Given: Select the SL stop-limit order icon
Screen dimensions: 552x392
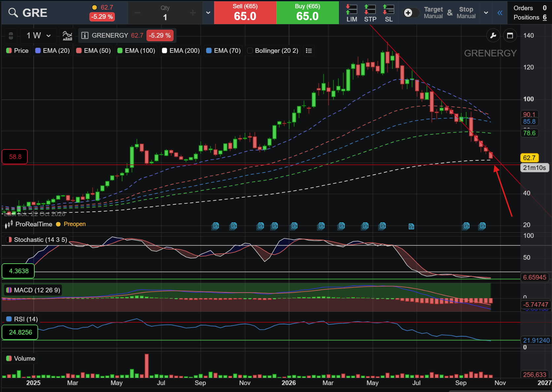Looking at the screenshot, I should (389, 13).
